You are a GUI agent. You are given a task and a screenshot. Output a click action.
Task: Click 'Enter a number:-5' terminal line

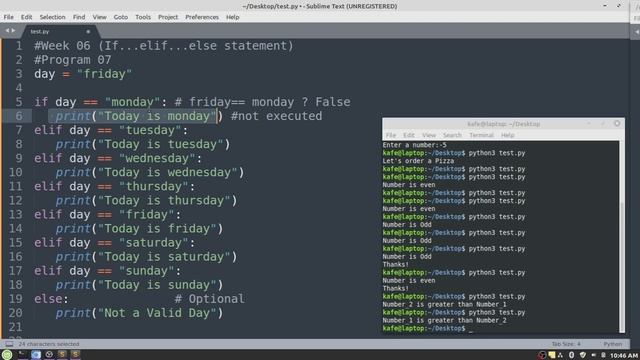tap(414, 145)
